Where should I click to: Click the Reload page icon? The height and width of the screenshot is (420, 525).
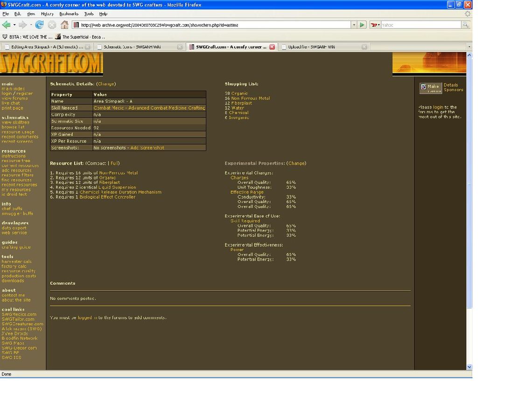point(40,25)
